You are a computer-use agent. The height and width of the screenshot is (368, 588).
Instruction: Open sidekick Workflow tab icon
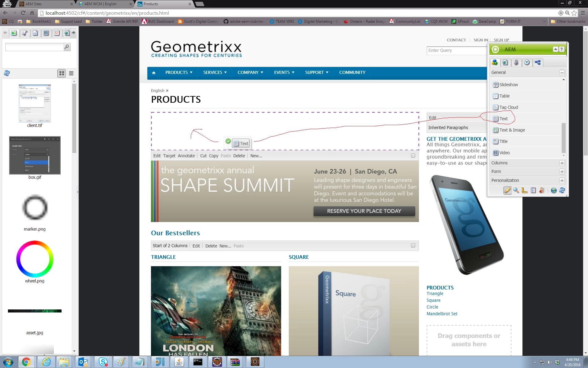(x=537, y=63)
